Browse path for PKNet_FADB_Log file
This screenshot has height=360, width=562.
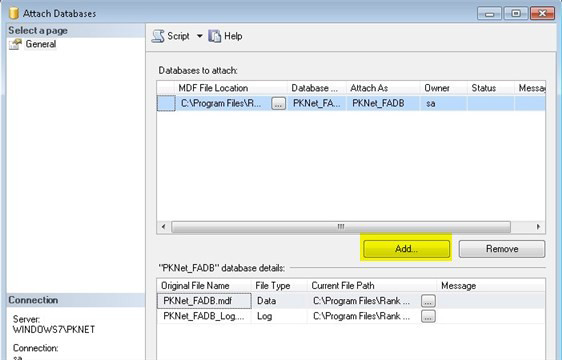tap(428, 316)
